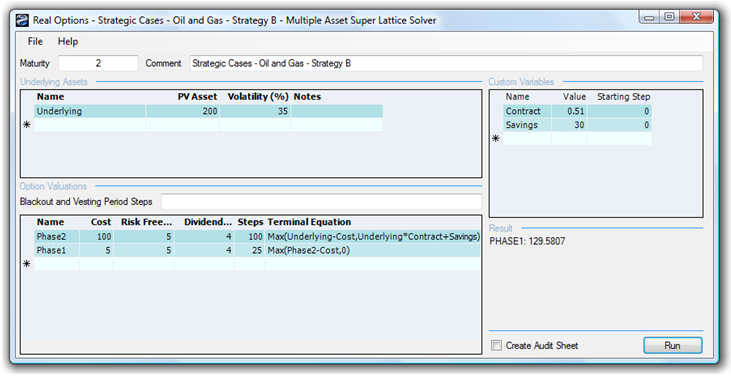Viewport: 731px width, 378px height.
Task: Click the Cost column header in Option Valuations
Action: pyautogui.click(x=101, y=222)
